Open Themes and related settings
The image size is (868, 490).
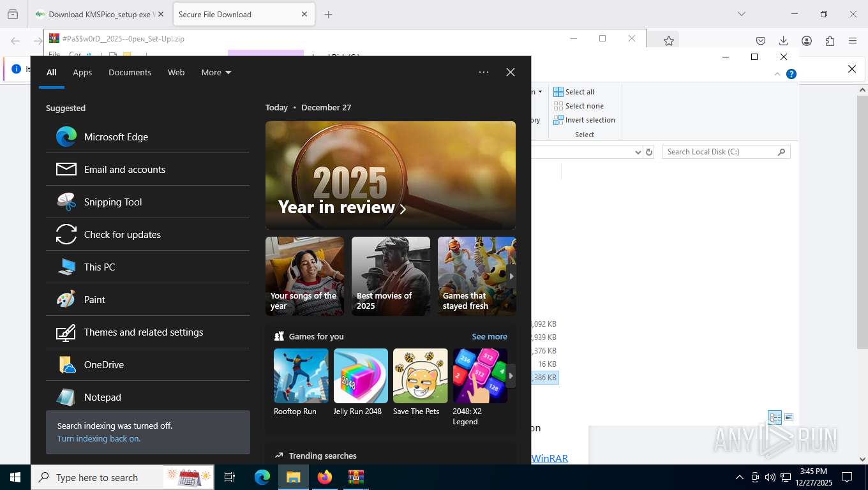147,332
